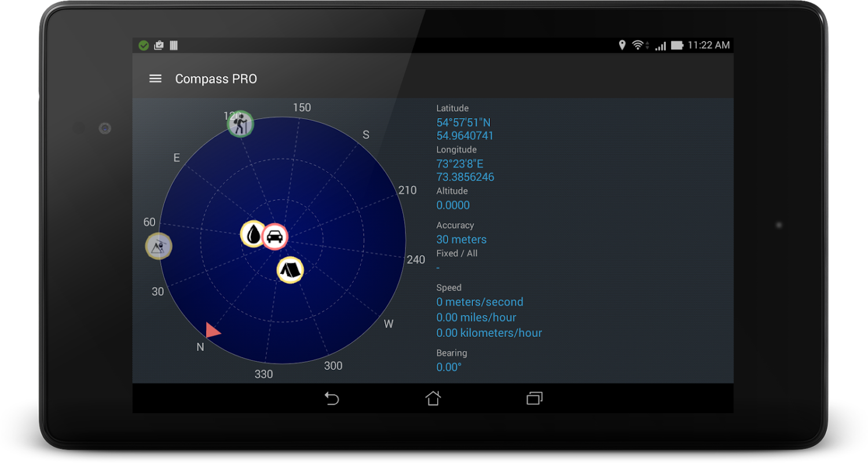The height and width of the screenshot is (463, 868).
Task: Click the Latitude label
Action: pos(452,108)
